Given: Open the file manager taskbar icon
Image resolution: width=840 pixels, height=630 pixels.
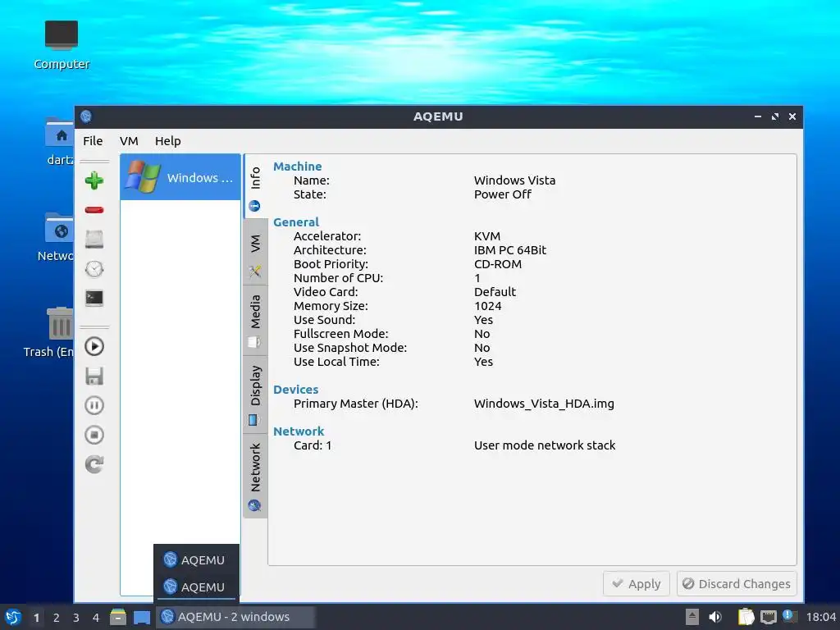Looking at the screenshot, I should [x=118, y=617].
